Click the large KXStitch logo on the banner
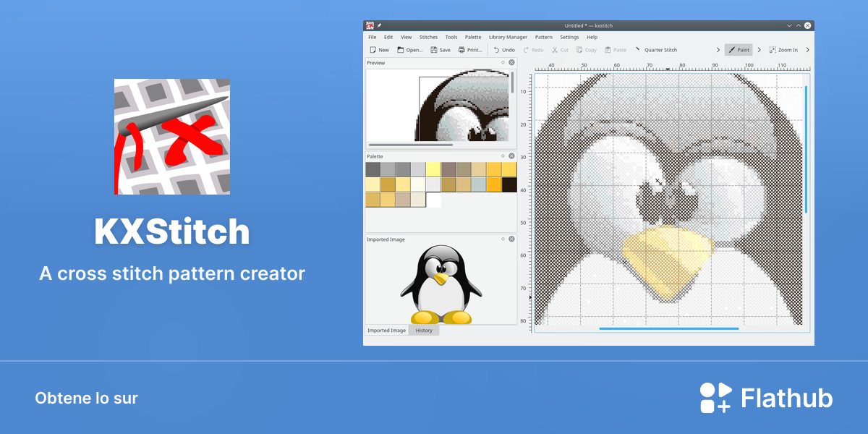The width and height of the screenshot is (868, 434). click(172, 137)
